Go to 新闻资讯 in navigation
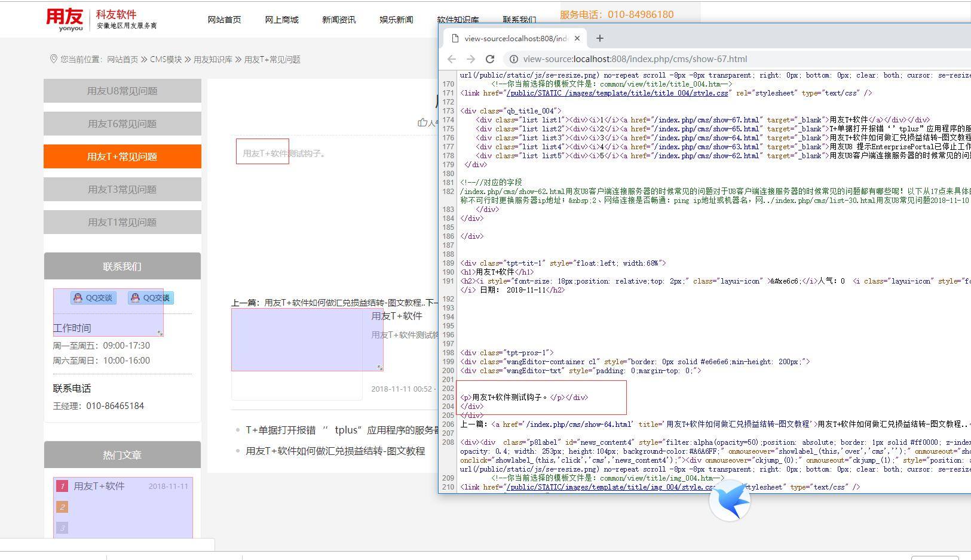Image resolution: width=971 pixels, height=560 pixels. (x=339, y=20)
